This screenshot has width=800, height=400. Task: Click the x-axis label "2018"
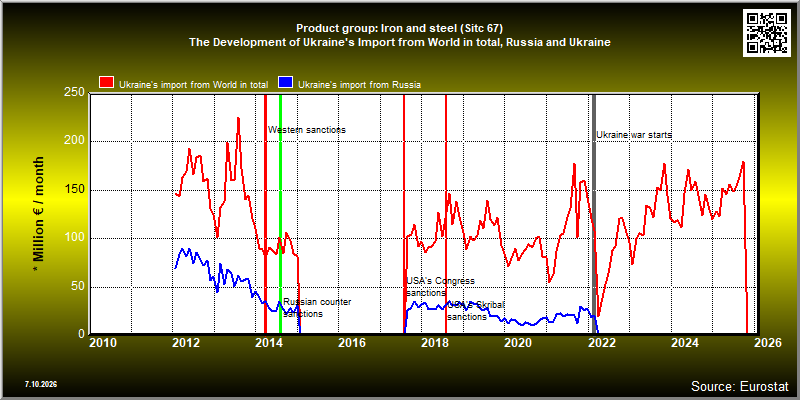tap(435, 343)
